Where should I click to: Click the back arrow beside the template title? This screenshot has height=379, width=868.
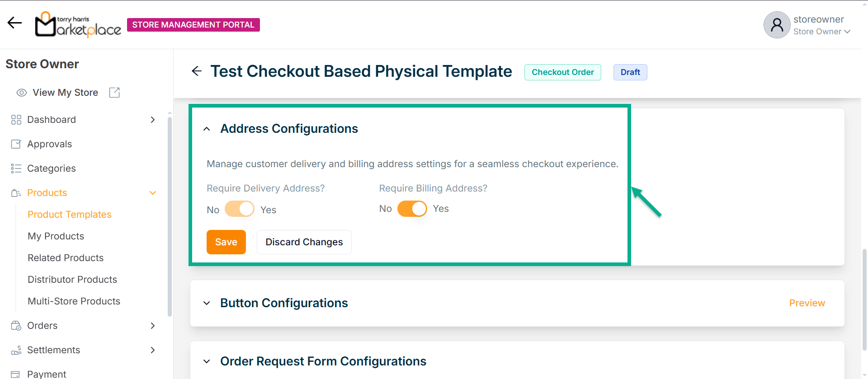(197, 71)
